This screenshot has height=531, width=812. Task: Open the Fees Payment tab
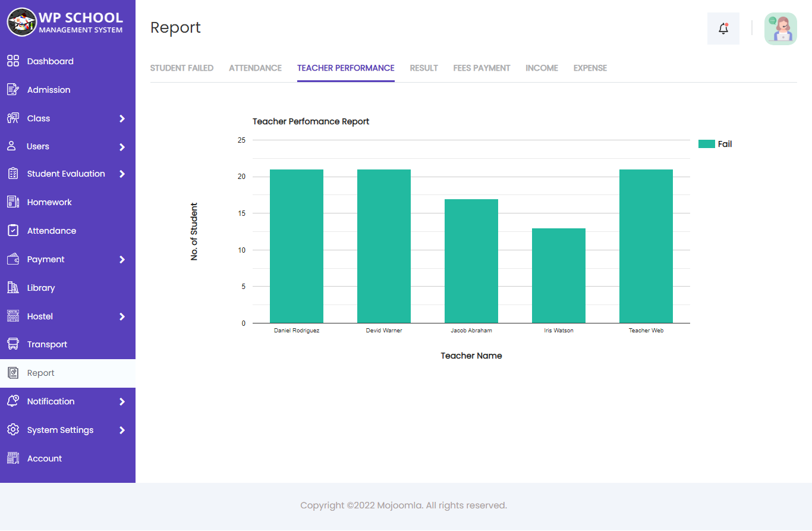click(x=481, y=68)
